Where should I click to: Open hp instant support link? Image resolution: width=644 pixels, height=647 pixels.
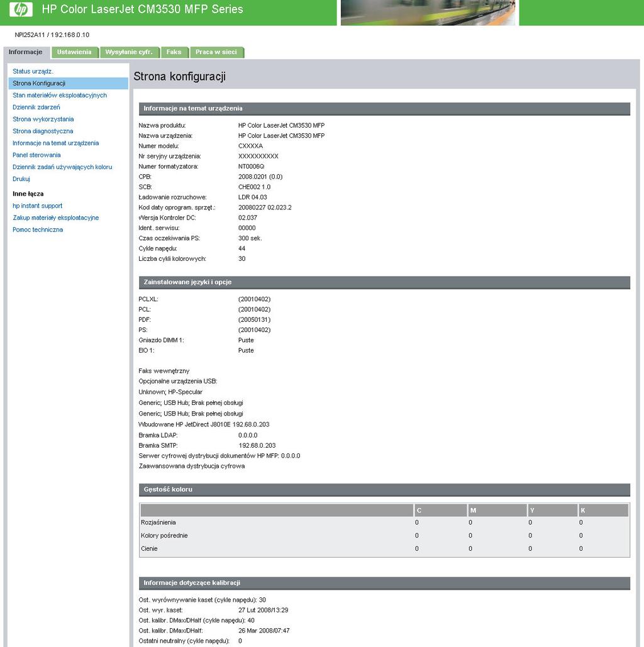37,206
